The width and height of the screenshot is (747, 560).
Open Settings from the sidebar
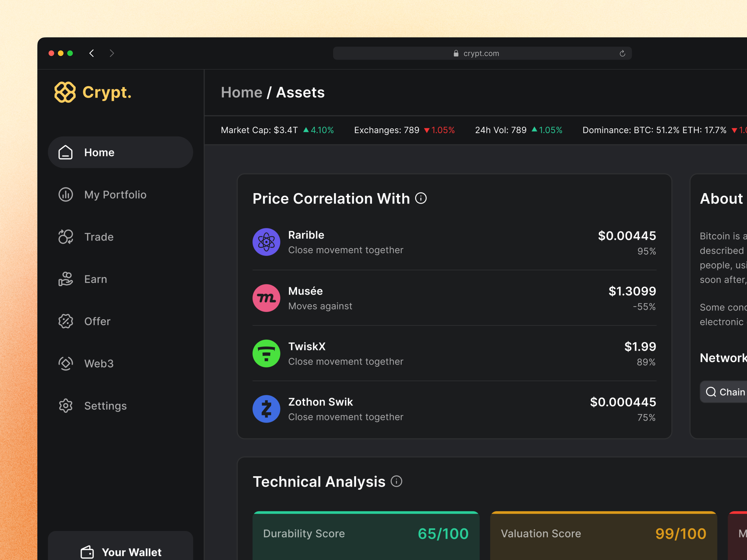105,405
